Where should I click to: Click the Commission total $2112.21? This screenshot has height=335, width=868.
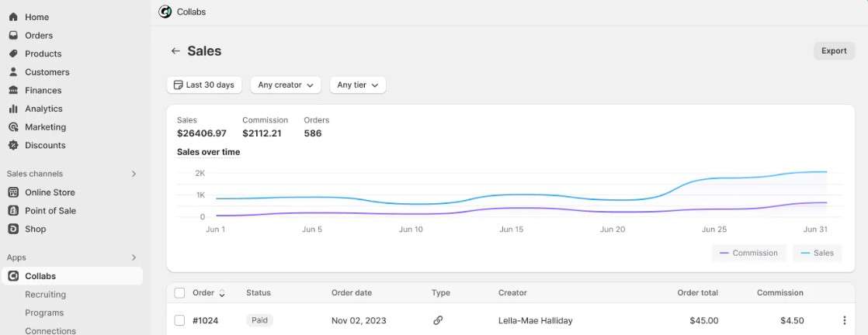point(262,133)
